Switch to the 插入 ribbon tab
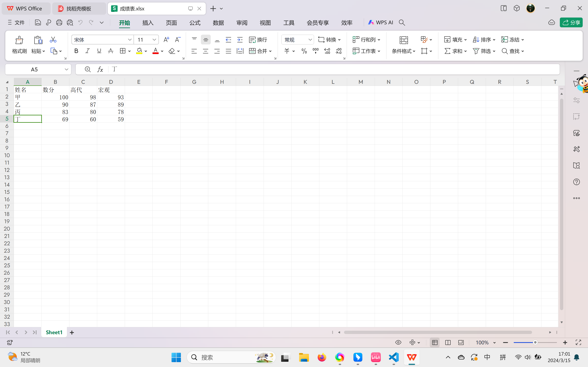588x367 pixels. click(x=148, y=23)
